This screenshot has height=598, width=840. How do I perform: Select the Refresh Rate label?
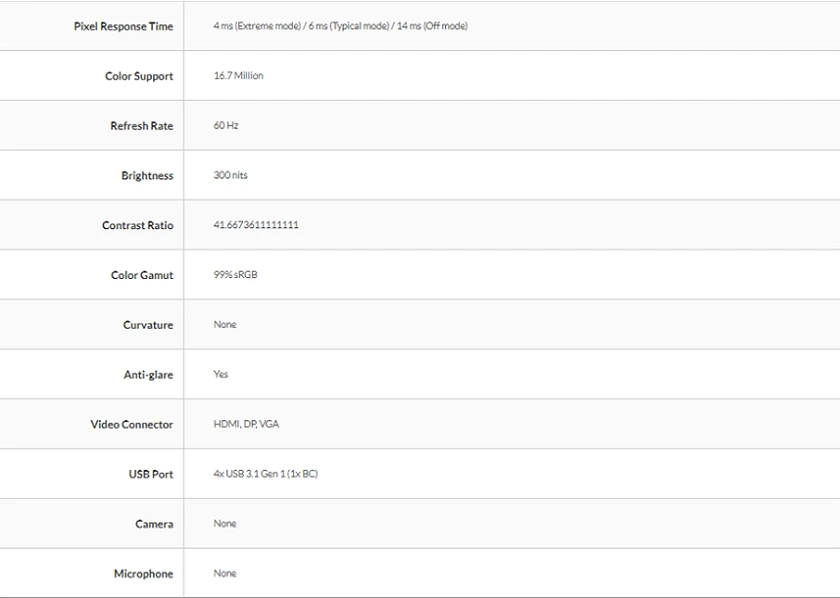142,126
